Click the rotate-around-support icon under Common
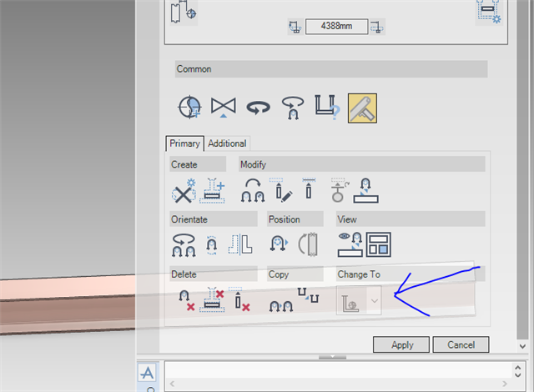This screenshot has height=392, width=534. coord(293,108)
